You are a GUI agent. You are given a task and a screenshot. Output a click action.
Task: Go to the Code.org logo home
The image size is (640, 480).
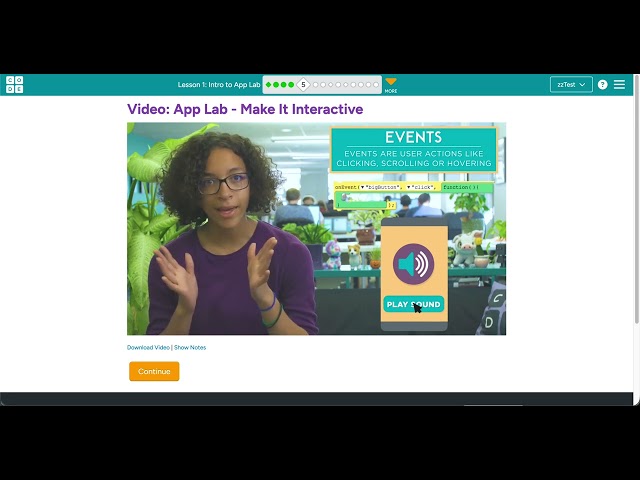(x=15, y=84)
